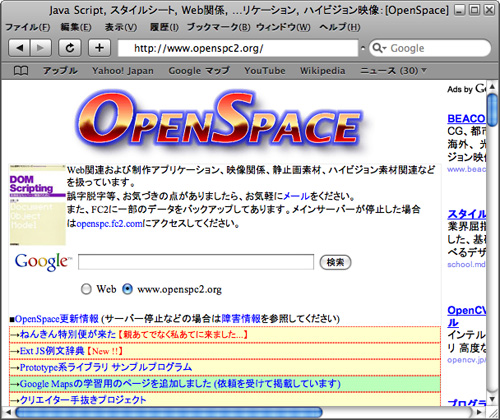Click the vertical scrollbar up arrow
The height and width of the screenshot is (420, 500).
click(492, 87)
